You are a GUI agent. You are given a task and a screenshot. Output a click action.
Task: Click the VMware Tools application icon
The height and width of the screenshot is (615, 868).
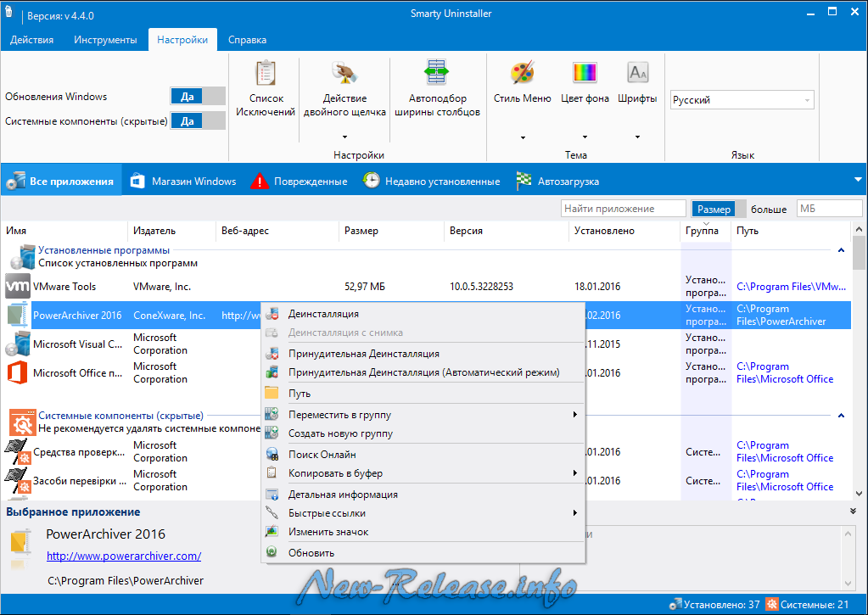pos(17,286)
